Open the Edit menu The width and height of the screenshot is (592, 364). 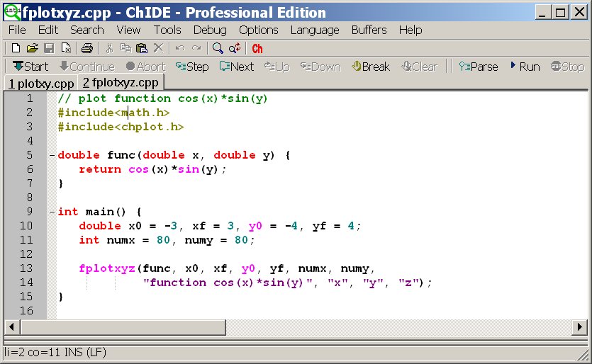click(48, 30)
